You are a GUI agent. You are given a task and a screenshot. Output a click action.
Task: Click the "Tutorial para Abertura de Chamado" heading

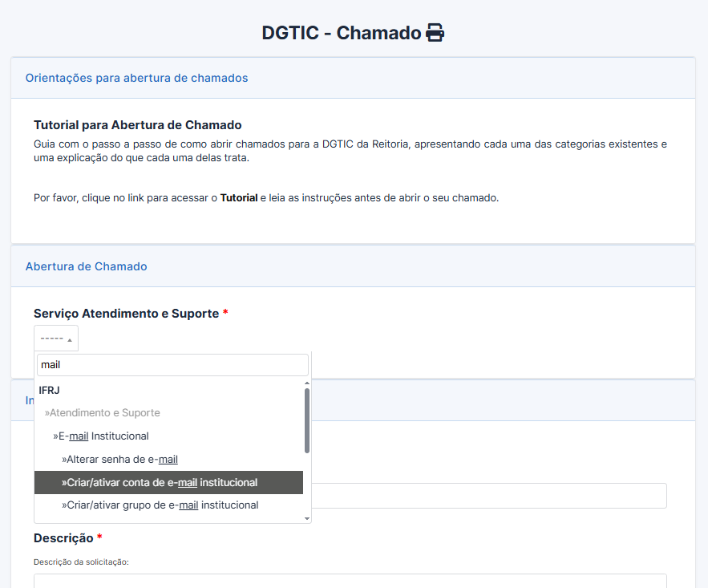pos(137,125)
